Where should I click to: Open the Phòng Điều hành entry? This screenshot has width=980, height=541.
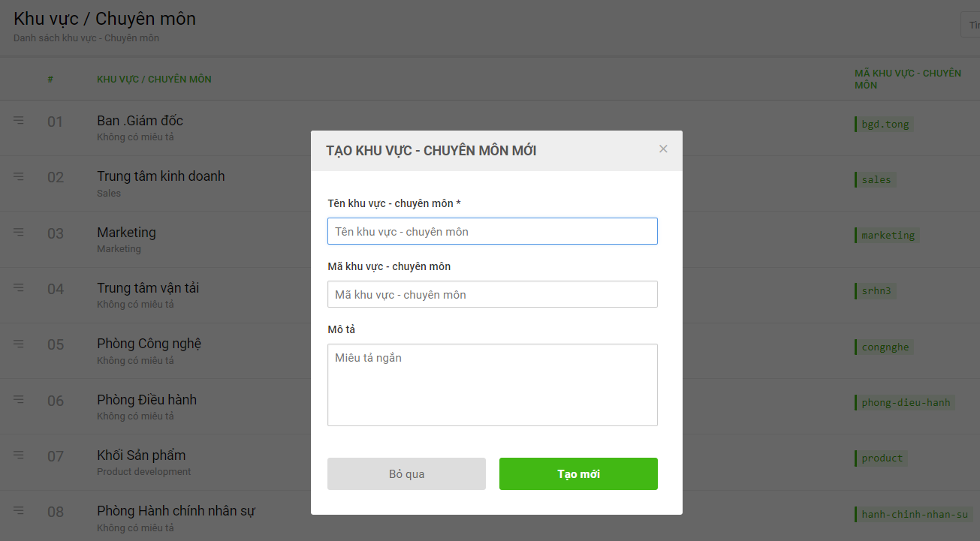tap(146, 400)
